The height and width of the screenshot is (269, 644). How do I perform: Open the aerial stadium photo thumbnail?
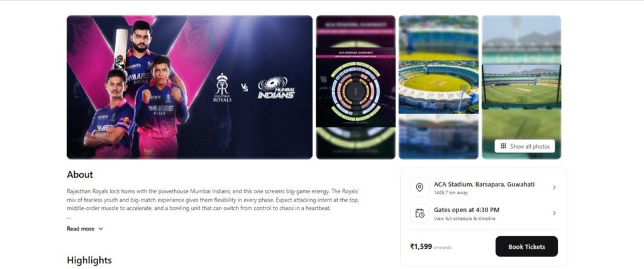point(438,87)
